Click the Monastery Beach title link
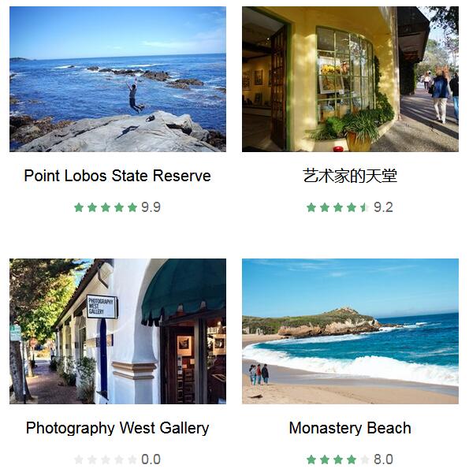 (350, 428)
